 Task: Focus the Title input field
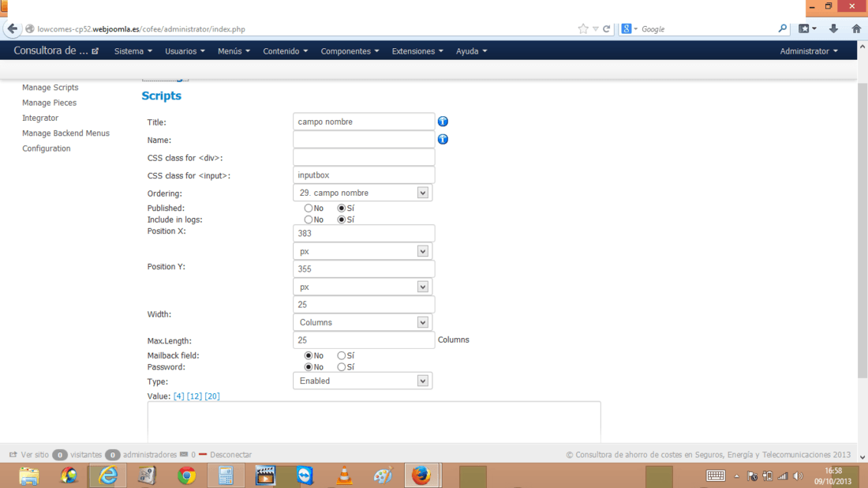[364, 122]
